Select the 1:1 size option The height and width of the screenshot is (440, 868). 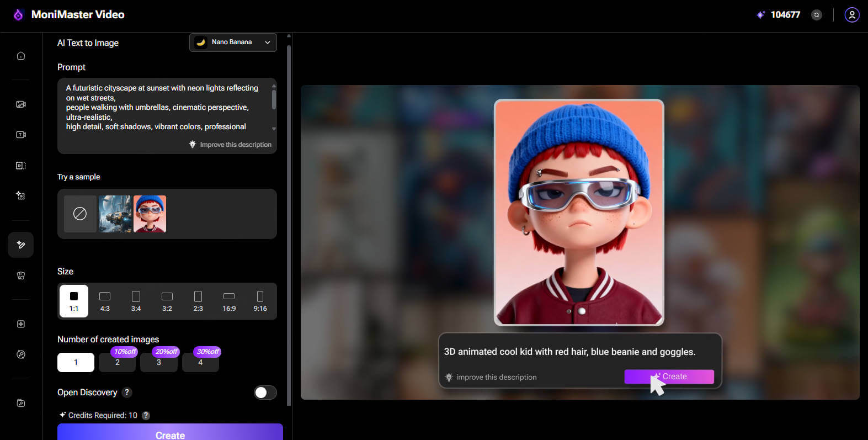pos(74,301)
